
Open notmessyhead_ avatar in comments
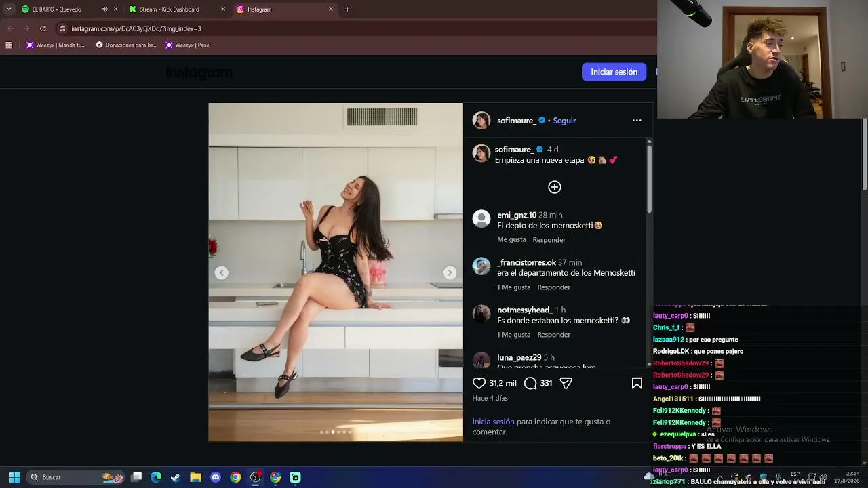pos(481,313)
